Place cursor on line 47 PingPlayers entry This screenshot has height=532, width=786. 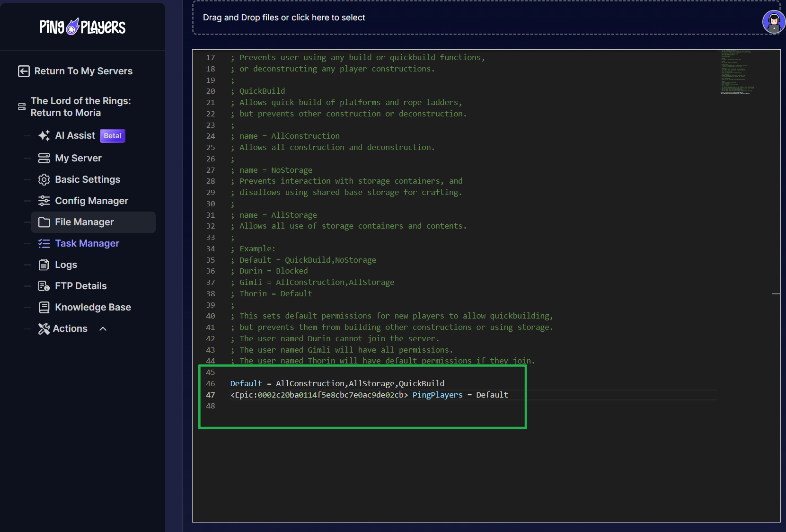tap(437, 395)
